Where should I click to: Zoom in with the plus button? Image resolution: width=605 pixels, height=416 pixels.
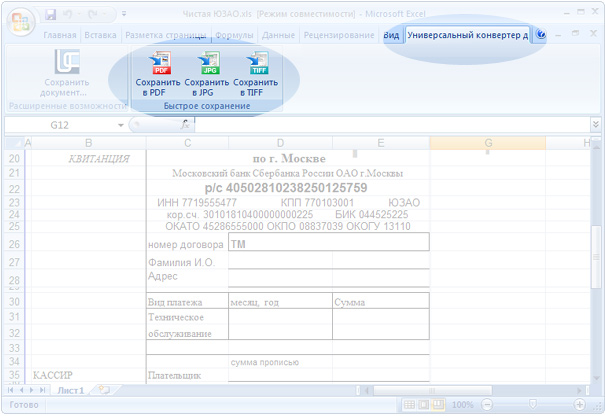pyautogui.click(x=579, y=405)
